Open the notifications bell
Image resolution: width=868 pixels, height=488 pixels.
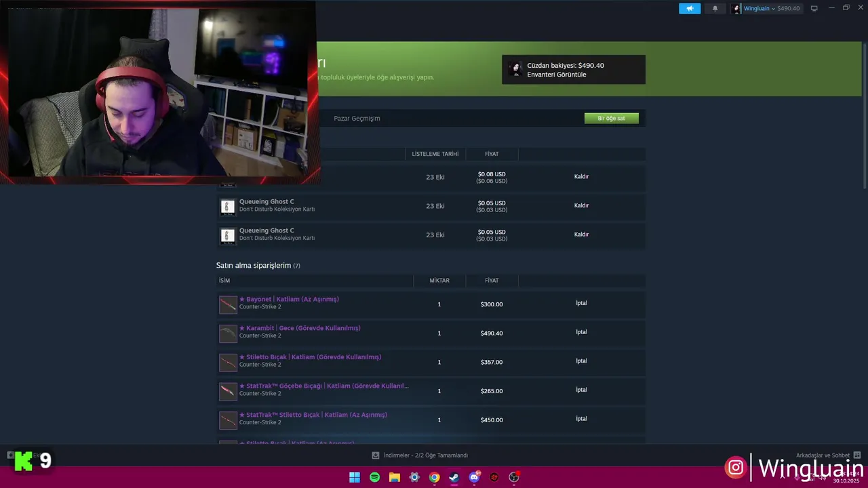(715, 8)
